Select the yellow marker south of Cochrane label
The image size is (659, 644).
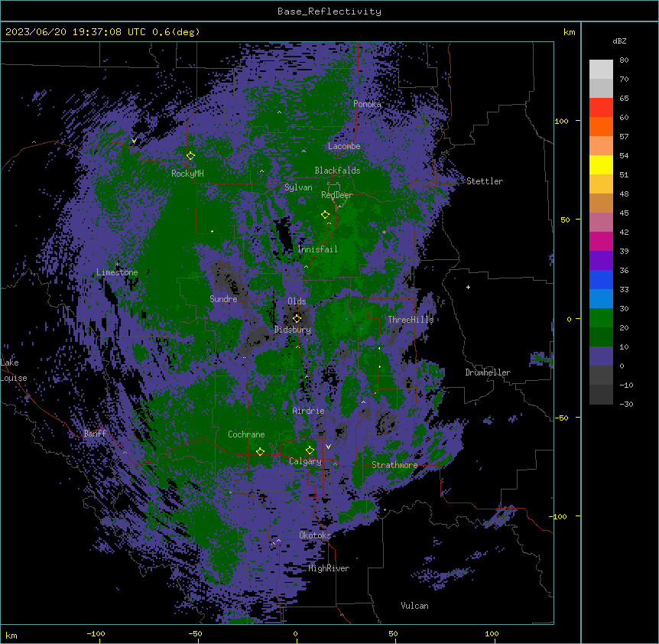pos(260,451)
